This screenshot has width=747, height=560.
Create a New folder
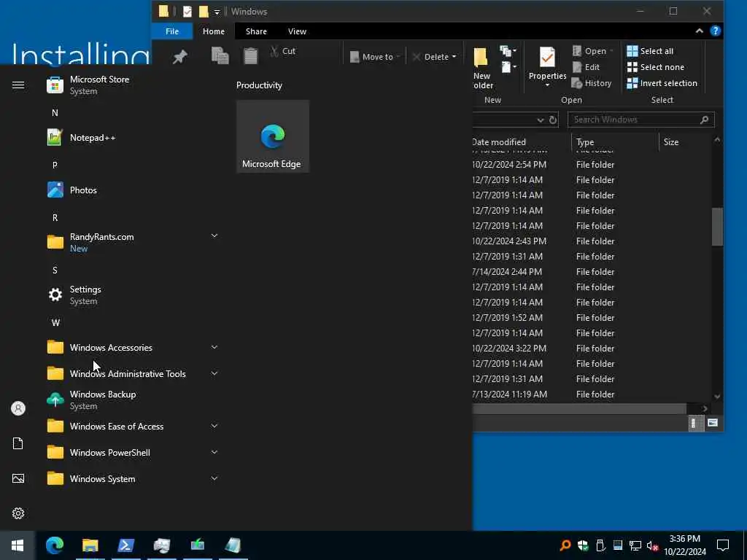tap(481, 69)
